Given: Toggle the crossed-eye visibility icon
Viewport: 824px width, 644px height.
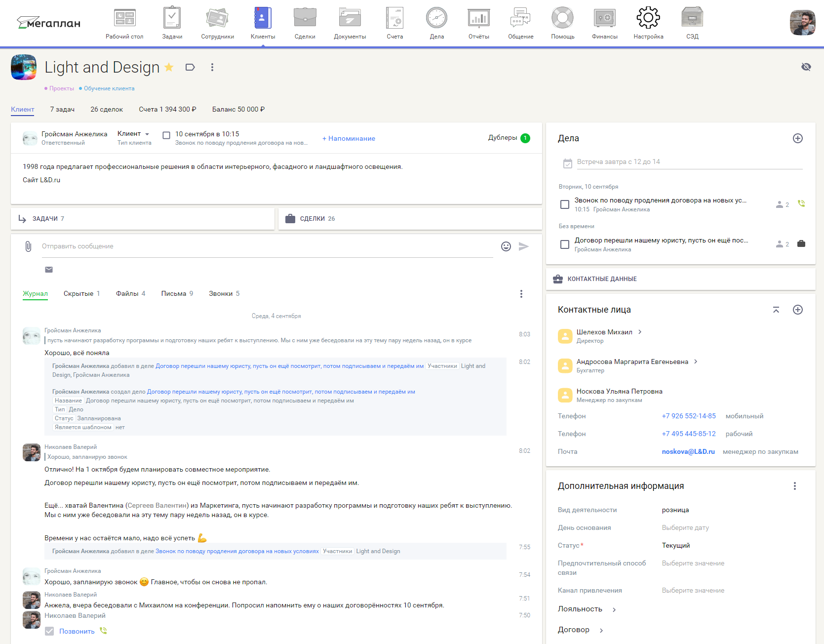Looking at the screenshot, I should point(806,67).
